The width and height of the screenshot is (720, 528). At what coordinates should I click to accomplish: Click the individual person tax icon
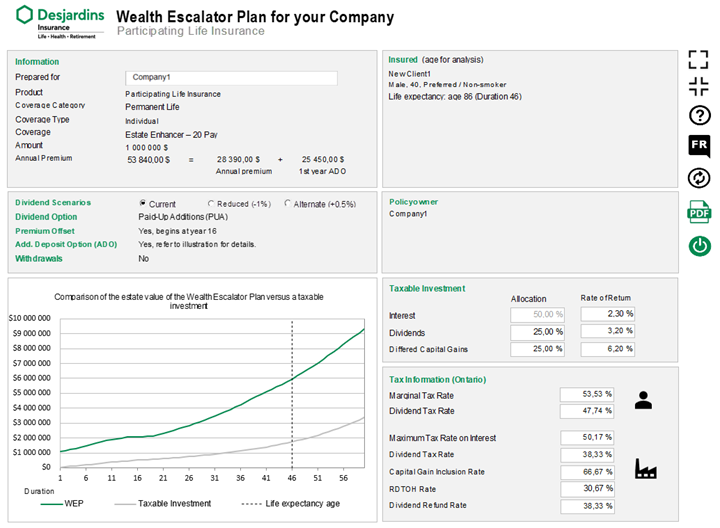643,400
